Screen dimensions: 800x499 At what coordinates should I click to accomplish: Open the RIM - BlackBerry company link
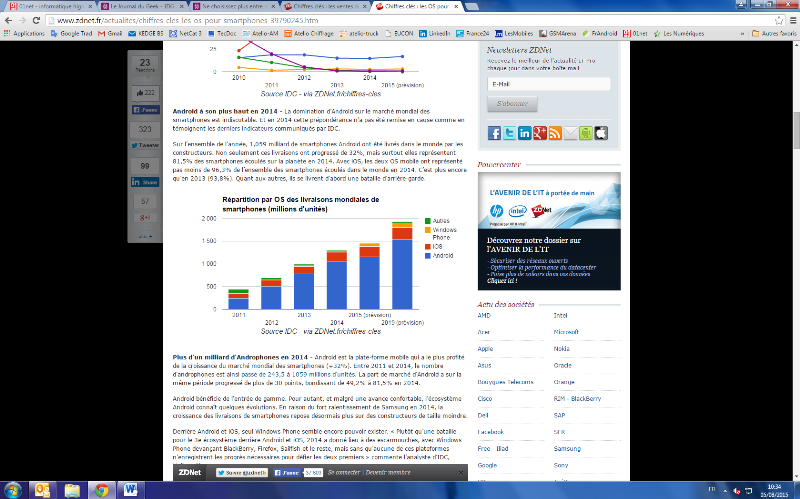[578, 399]
